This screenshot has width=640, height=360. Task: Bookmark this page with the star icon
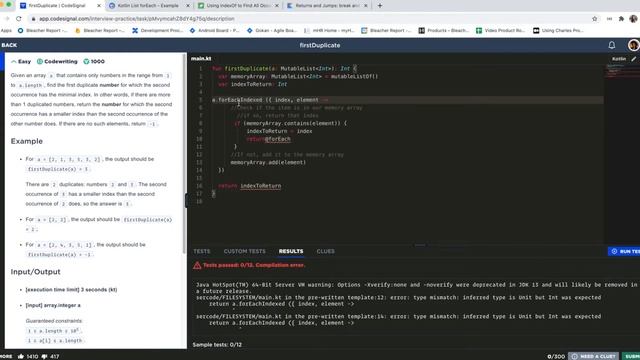[x=594, y=19]
